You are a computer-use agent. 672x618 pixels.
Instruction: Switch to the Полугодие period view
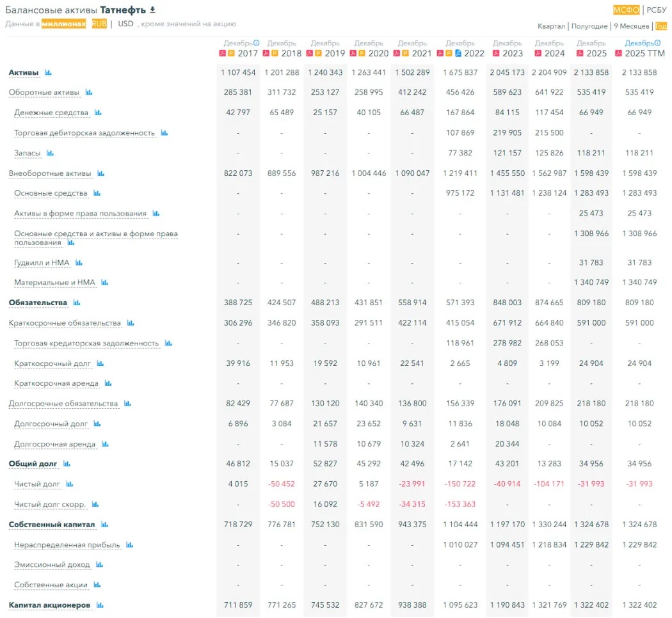pos(589,26)
